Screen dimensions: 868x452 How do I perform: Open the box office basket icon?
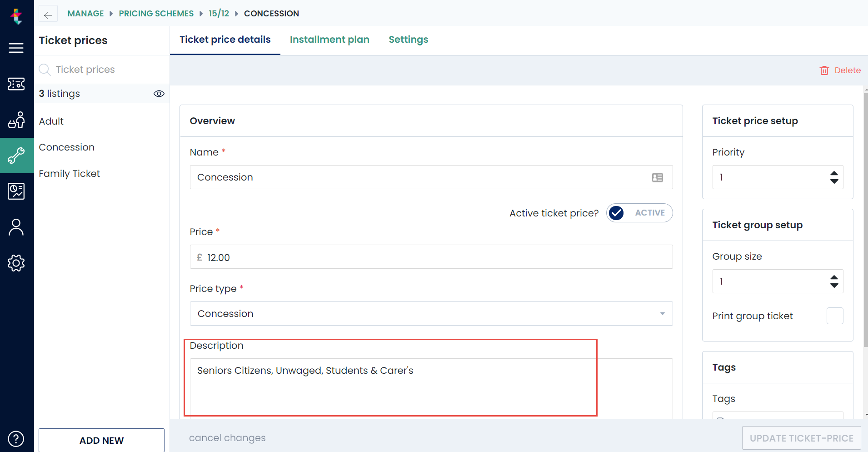(x=16, y=120)
